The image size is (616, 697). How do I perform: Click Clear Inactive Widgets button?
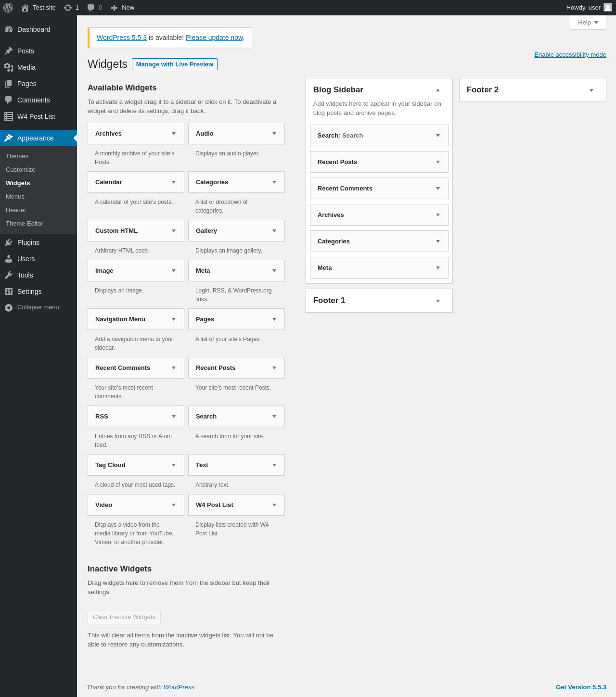[x=124, y=617]
